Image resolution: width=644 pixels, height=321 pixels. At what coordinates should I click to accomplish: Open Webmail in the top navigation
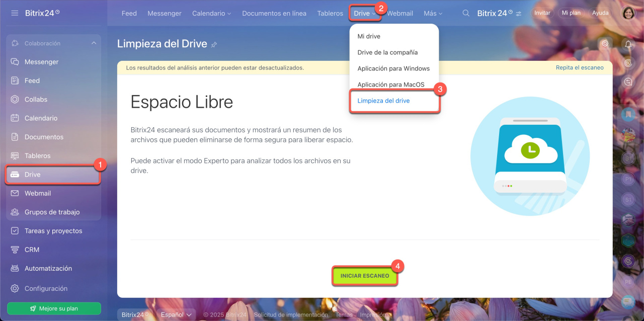pyautogui.click(x=400, y=14)
